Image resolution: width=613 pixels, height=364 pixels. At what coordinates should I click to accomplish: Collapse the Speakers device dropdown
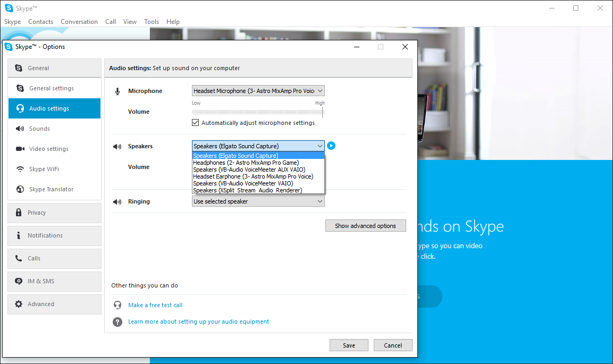[x=258, y=146]
